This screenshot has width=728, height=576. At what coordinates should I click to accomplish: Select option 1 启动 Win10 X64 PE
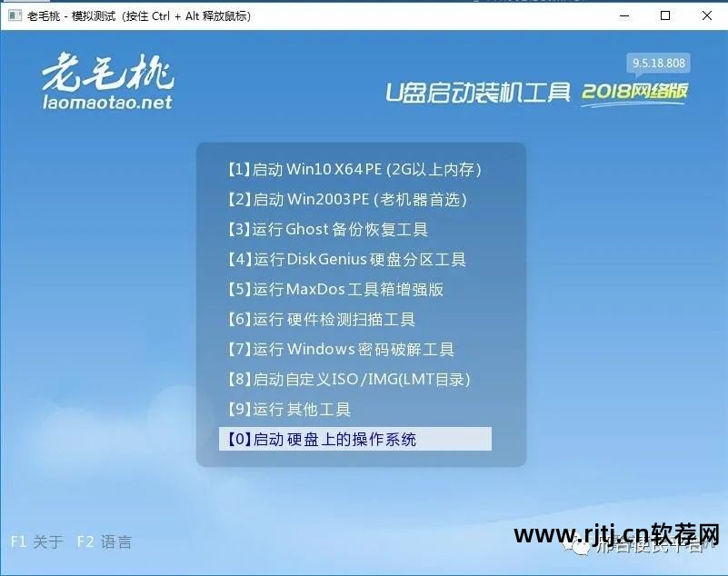[354, 169]
